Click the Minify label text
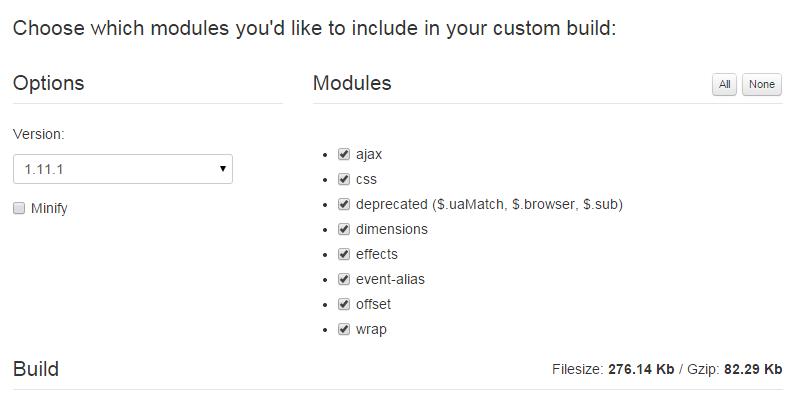 [49, 209]
